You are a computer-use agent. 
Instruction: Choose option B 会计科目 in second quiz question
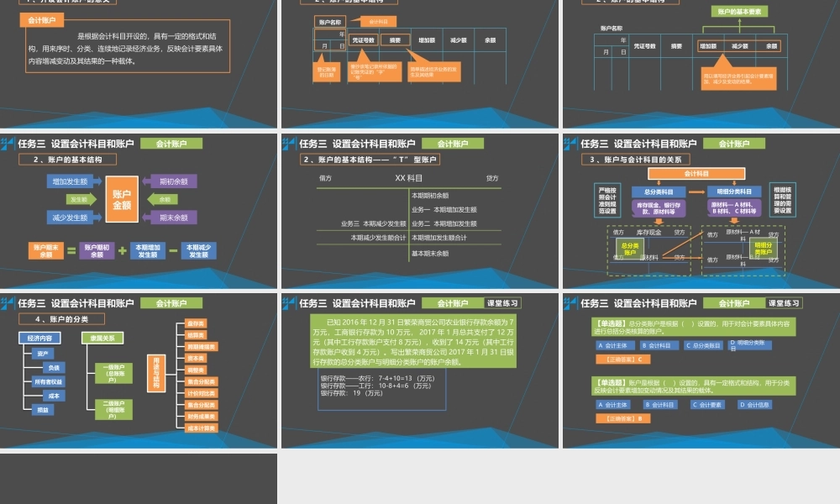coord(660,405)
